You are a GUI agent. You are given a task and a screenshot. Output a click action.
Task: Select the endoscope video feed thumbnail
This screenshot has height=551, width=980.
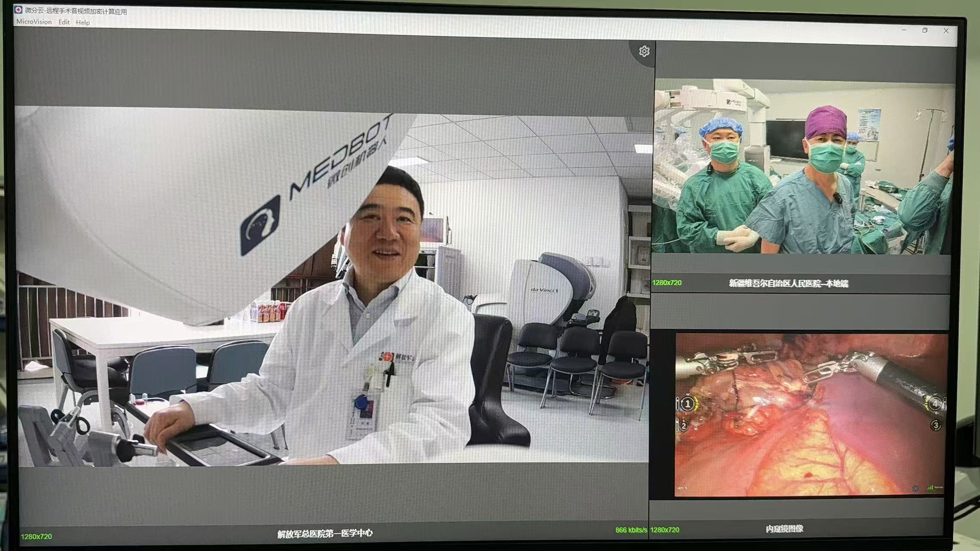point(809,415)
